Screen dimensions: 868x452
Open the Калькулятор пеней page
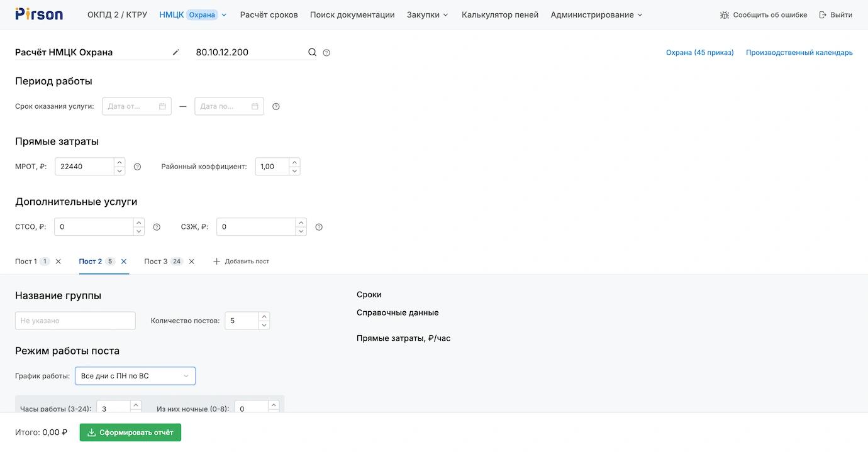(499, 15)
